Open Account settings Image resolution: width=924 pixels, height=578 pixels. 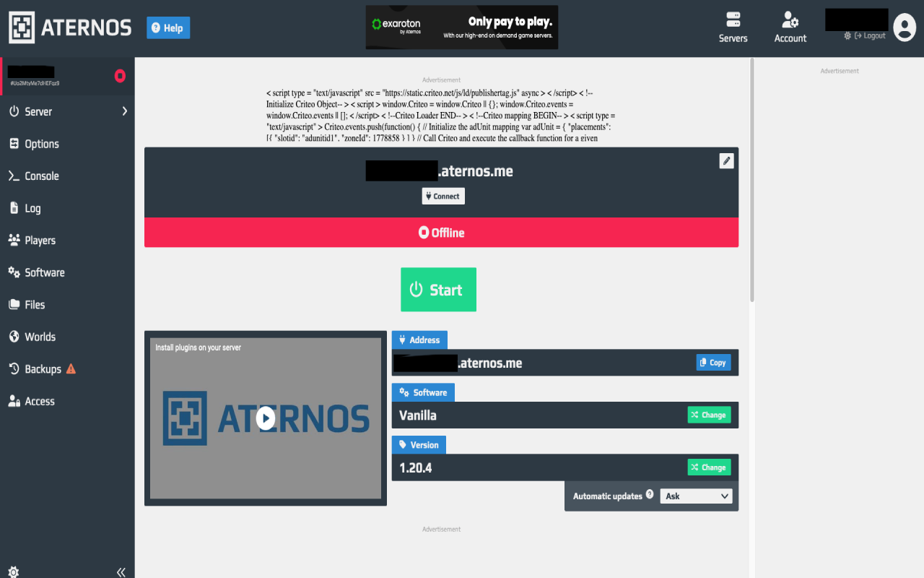point(790,28)
